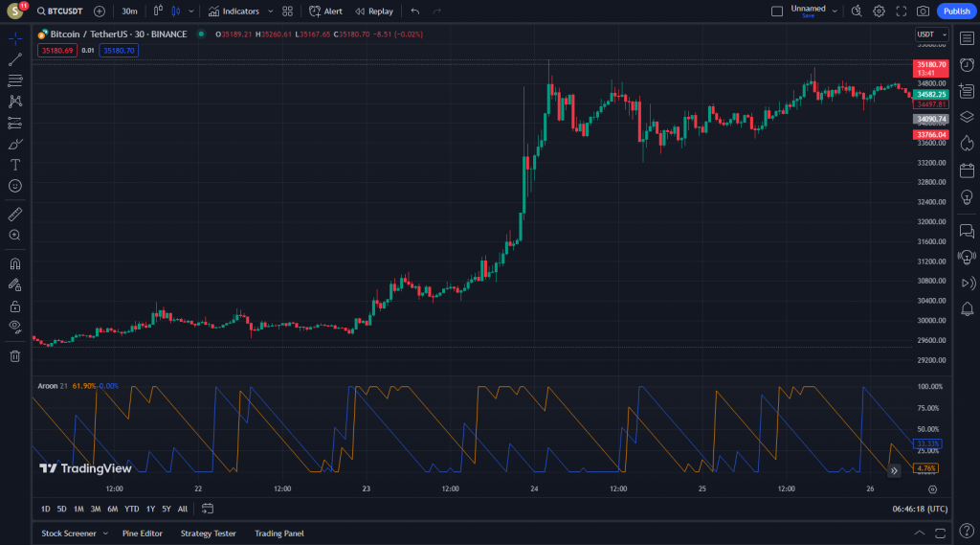980x545 pixels.
Task: Remove drawings with the trash icon
Action: 15,356
